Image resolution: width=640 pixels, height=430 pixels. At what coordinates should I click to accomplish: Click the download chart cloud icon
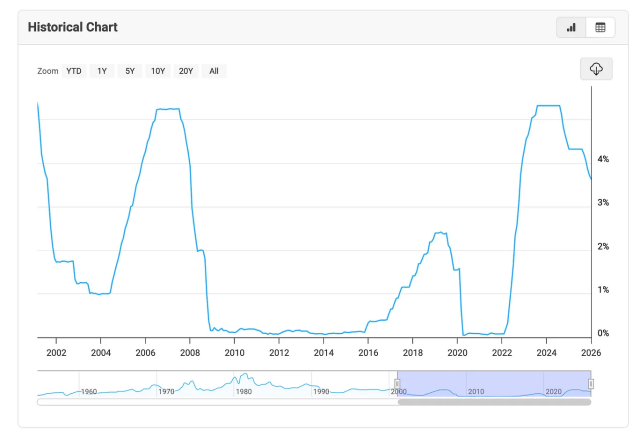tap(596, 69)
